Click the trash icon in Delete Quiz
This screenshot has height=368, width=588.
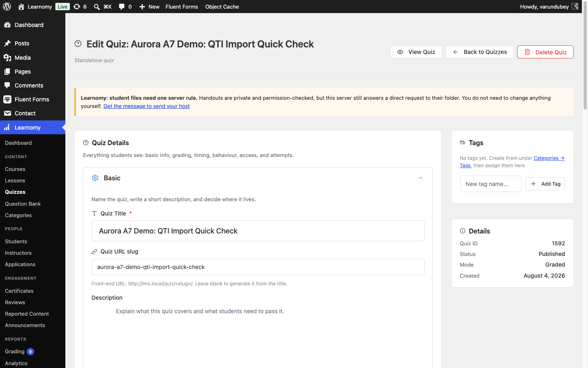point(527,52)
